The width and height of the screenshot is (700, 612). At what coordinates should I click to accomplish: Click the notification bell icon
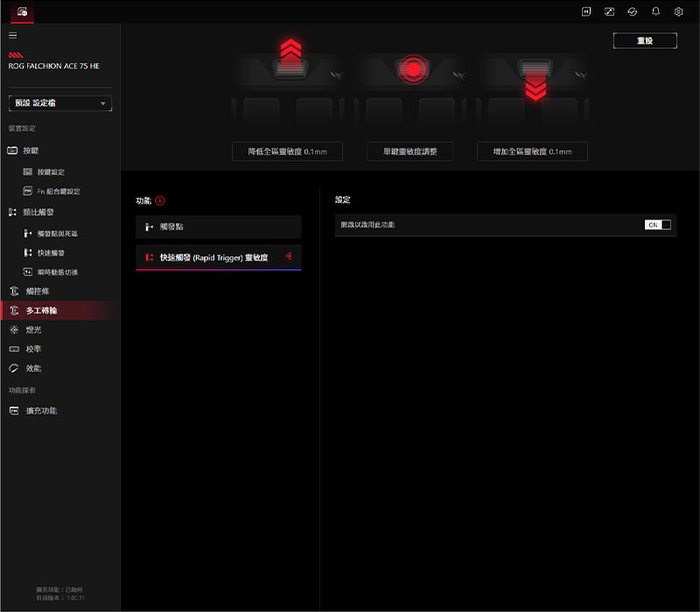(x=655, y=11)
